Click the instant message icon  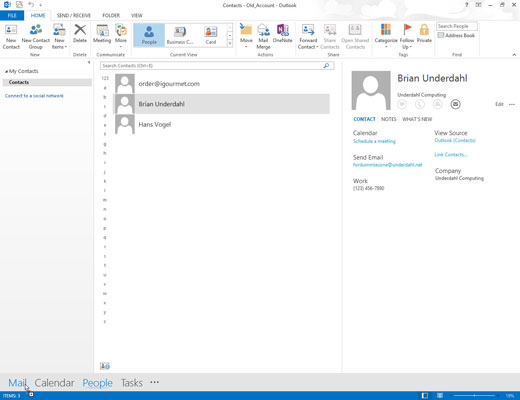tap(402, 104)
